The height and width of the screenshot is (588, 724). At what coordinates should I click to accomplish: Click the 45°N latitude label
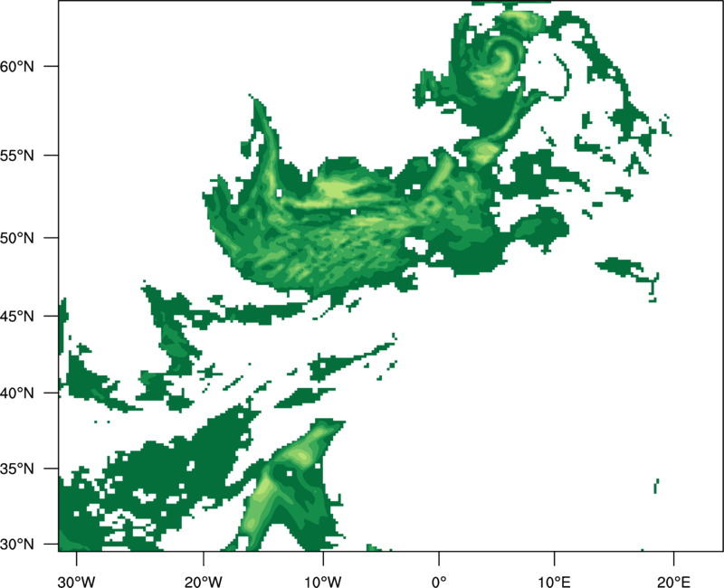click(x=17, y=316)
